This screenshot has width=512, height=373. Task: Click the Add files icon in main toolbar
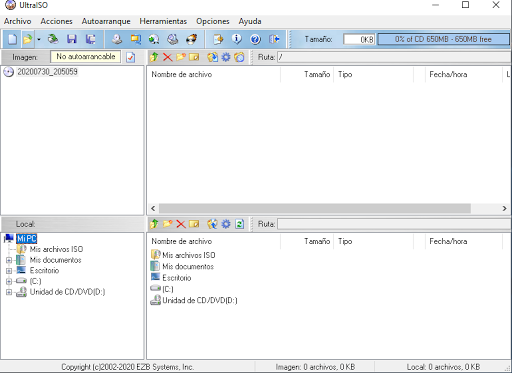click(218, 39)
